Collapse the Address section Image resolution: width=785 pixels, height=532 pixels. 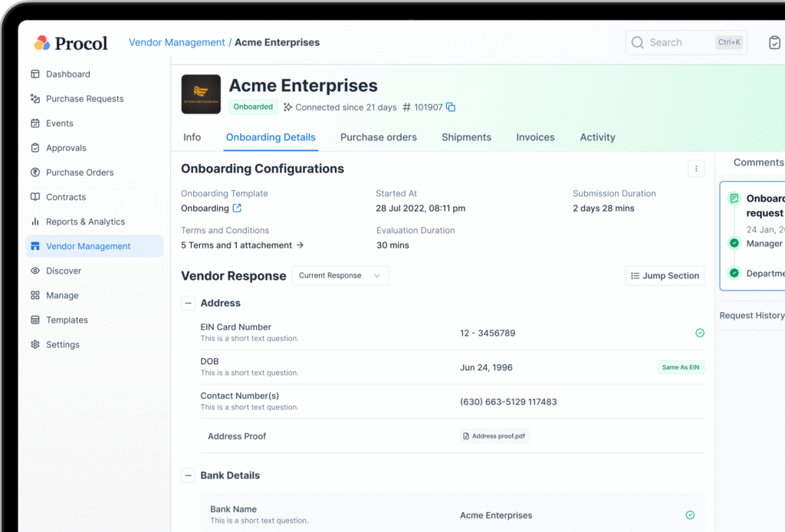(x=189, y=303)
